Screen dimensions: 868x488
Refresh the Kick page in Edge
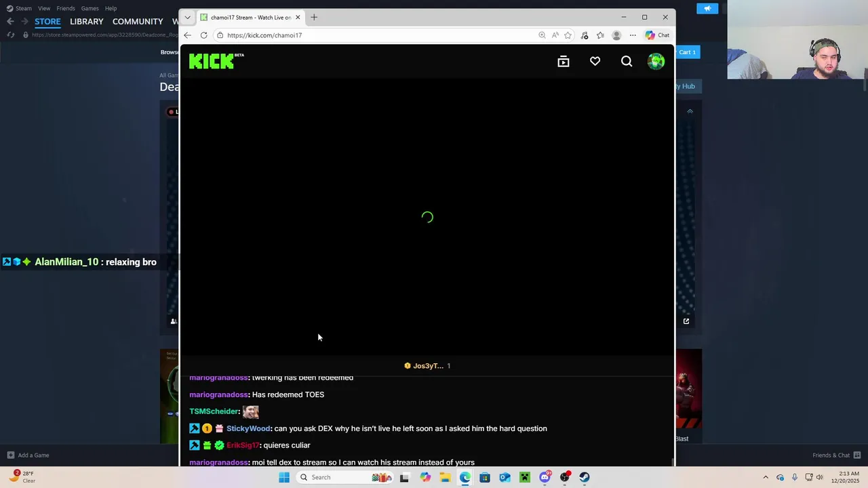click(x=203, y=35)
